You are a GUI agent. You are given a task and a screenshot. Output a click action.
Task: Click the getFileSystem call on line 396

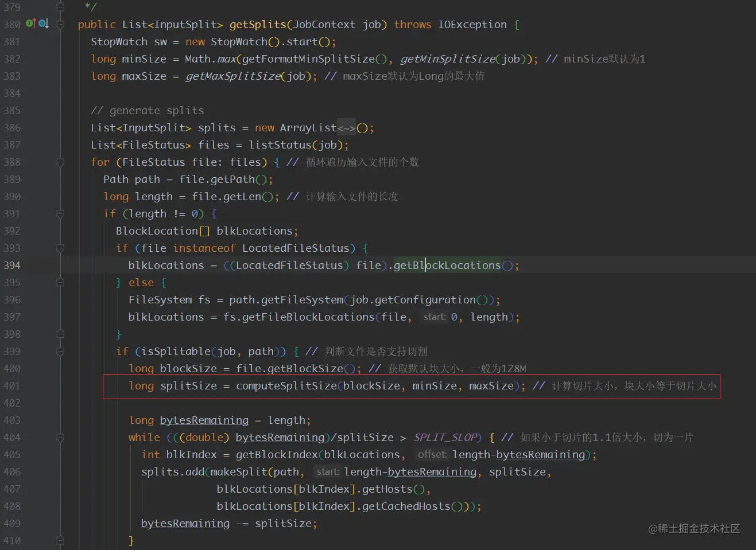click(303, 300)
